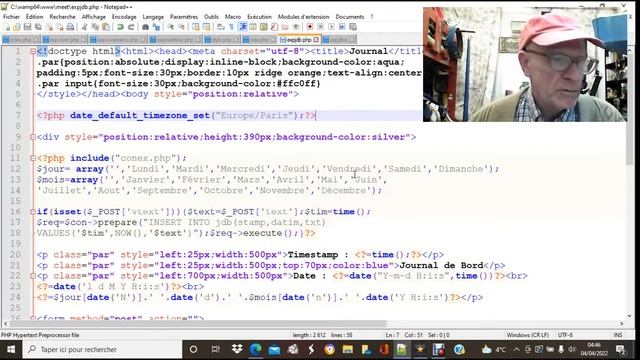Open the Documents menu
The image size is (640, 360).
pyautogui.click(x=350, y=17)
